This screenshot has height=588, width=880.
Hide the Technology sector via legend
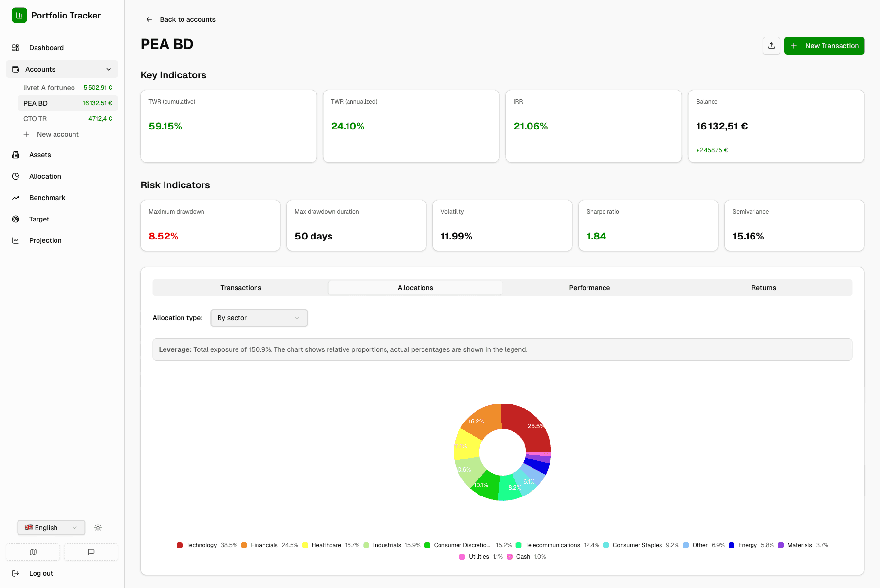pos(202,545)
